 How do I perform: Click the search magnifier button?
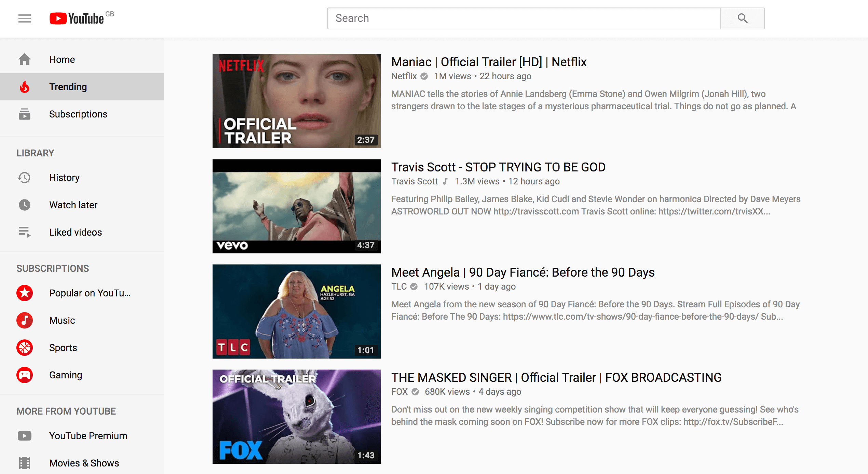click(742, 18)
